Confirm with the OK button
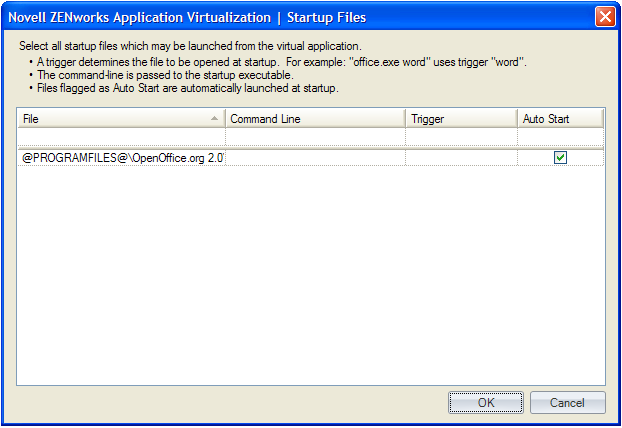This screenshot has width=622, height=428. (x=485, y=403)
